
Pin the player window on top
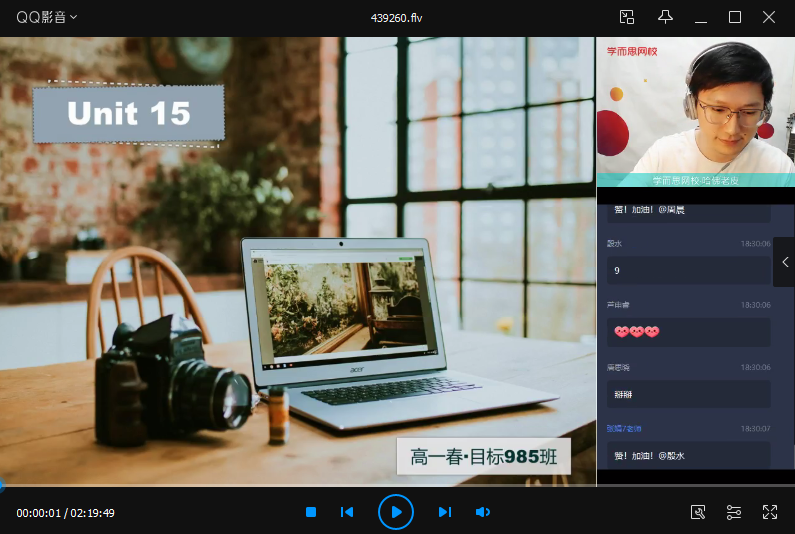coord(665,17)
